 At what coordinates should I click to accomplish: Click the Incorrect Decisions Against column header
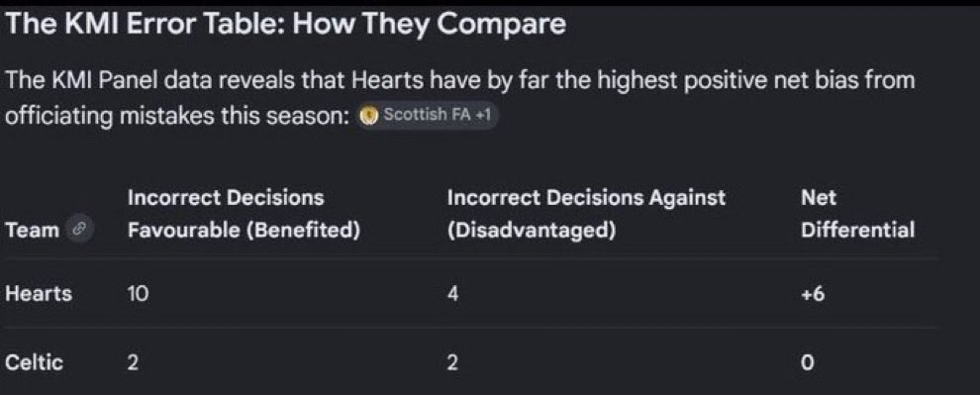coord(586,215)
